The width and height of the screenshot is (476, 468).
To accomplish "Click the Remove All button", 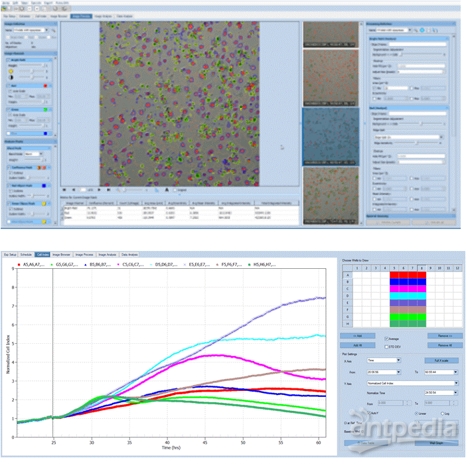I will tap(445, 345).
